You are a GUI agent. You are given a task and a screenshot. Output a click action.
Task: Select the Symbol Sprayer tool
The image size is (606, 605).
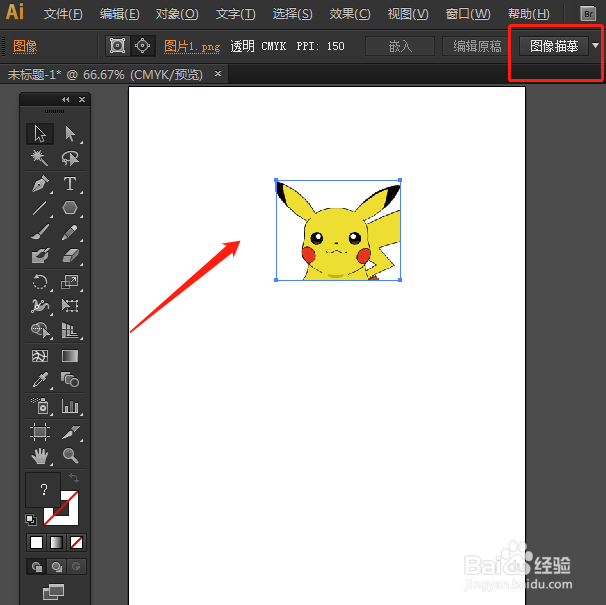[x=40, y=406]
